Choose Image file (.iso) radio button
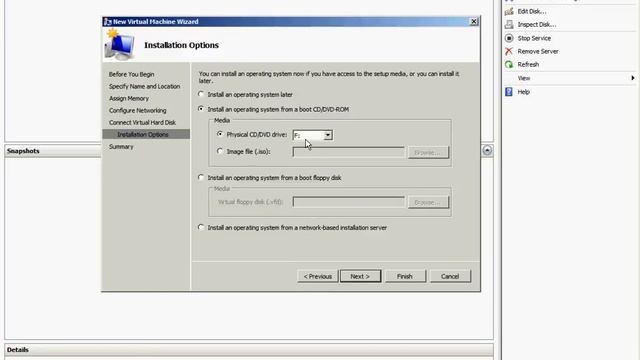 pos(220,151)
